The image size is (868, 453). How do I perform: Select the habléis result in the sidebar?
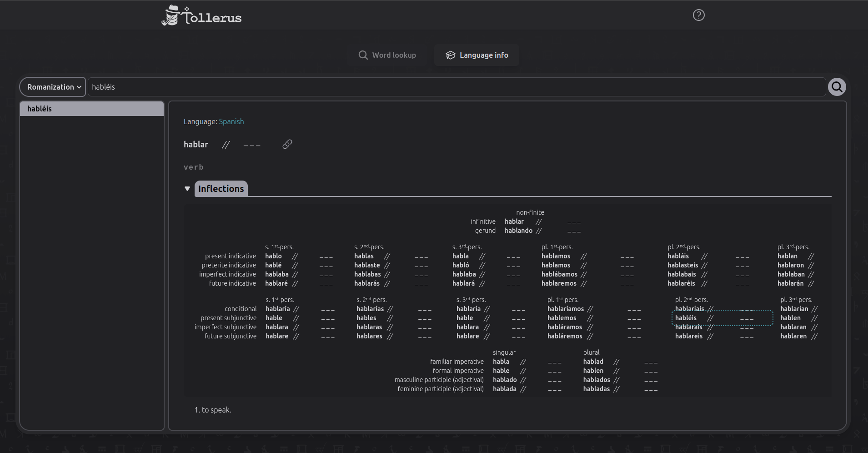point(91,108)
